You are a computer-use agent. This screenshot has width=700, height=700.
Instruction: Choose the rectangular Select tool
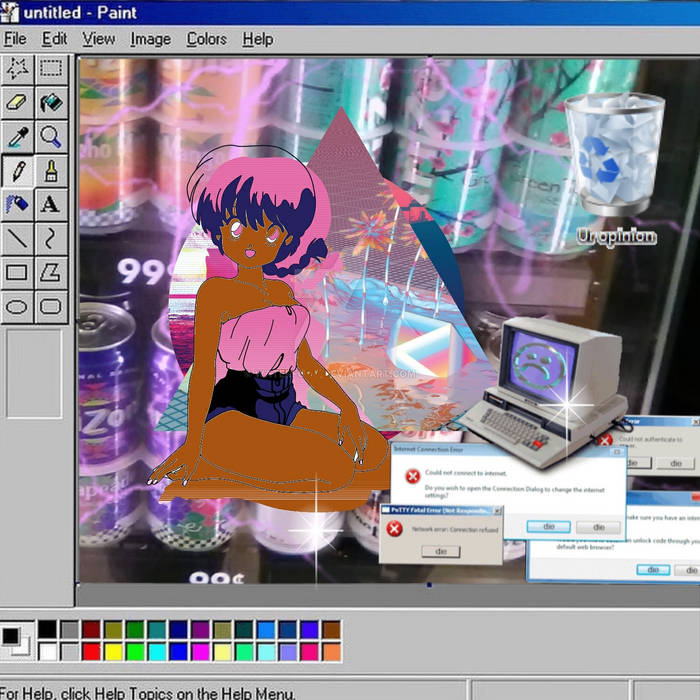(51, 68)
